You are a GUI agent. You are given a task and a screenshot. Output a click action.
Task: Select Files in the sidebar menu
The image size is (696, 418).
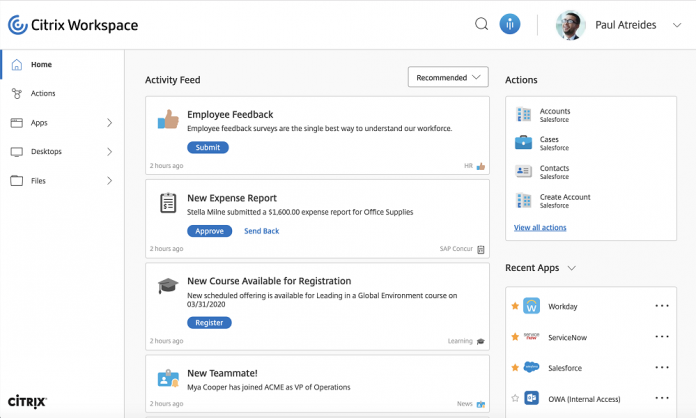click(x=38, y=181)
